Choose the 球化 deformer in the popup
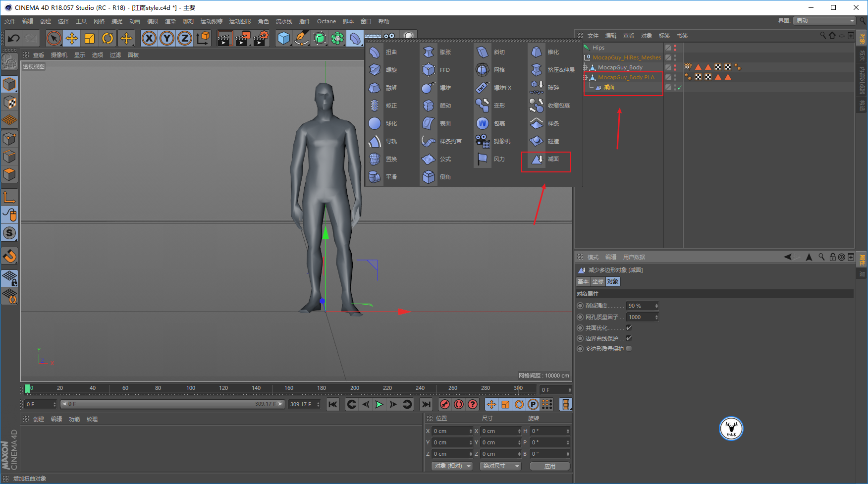Screen dimensions: 868x484 [x=384, y=123]
